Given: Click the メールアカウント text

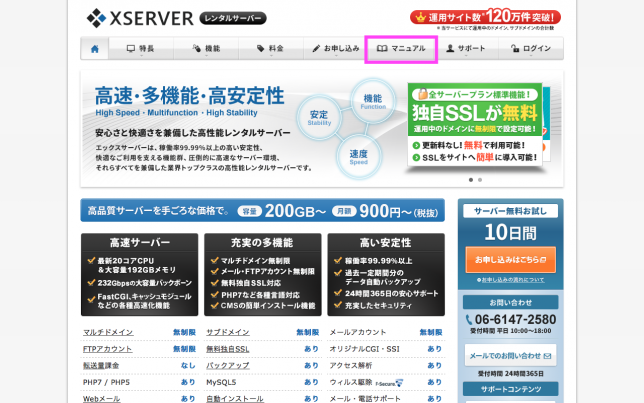Looking at the screenshot, I should coord(358,332).
